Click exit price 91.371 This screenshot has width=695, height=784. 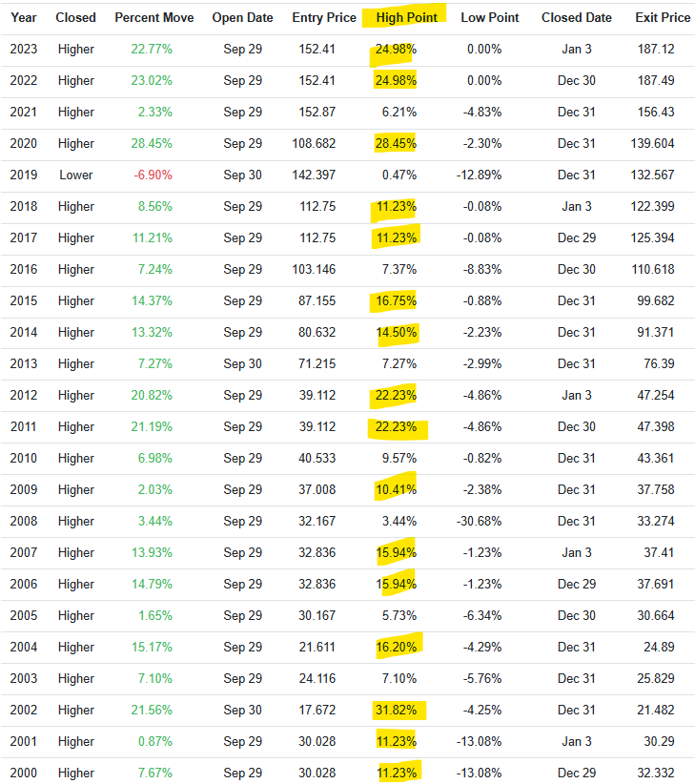[x=656, y=333]
